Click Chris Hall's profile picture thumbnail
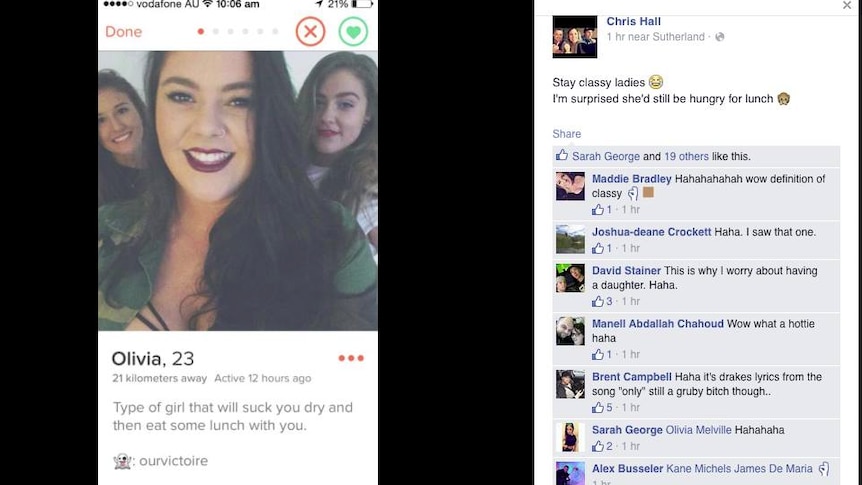This screenshot has width=862, height=485. click(574, 37)
